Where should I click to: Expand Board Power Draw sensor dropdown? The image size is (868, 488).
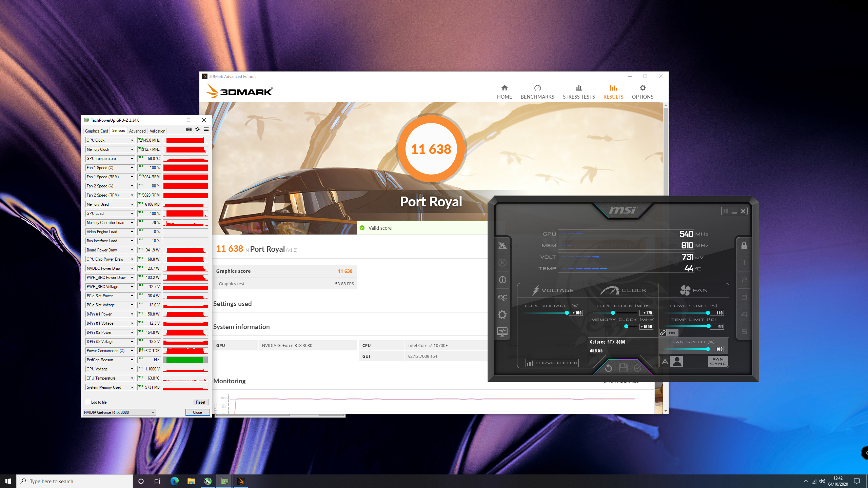132,250
